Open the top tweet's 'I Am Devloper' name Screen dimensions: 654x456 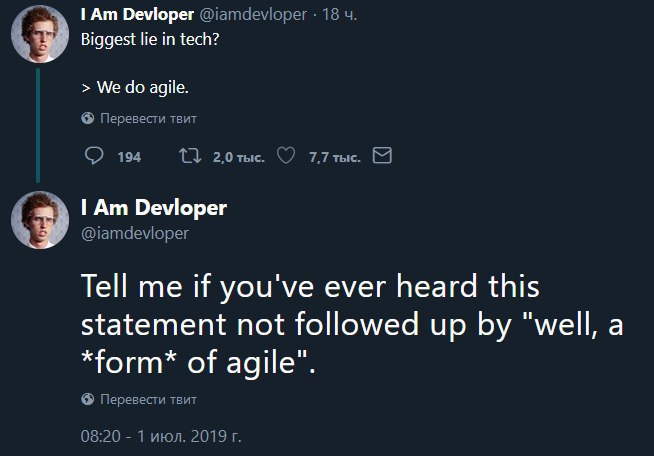click(137, 14)
